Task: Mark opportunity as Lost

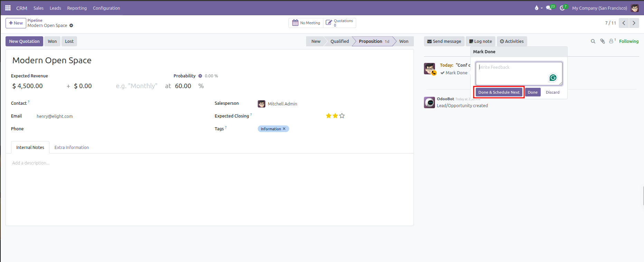Action: 69,41
